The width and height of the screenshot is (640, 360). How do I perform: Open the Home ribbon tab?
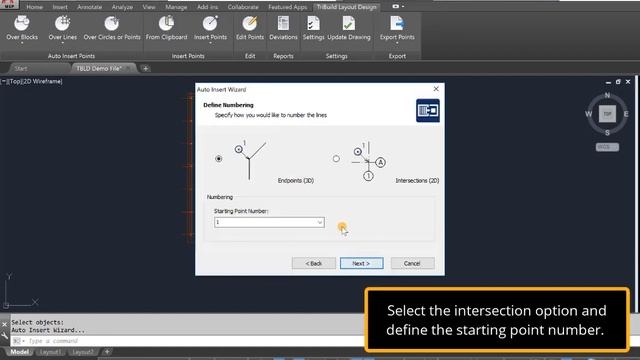point(34,7)
